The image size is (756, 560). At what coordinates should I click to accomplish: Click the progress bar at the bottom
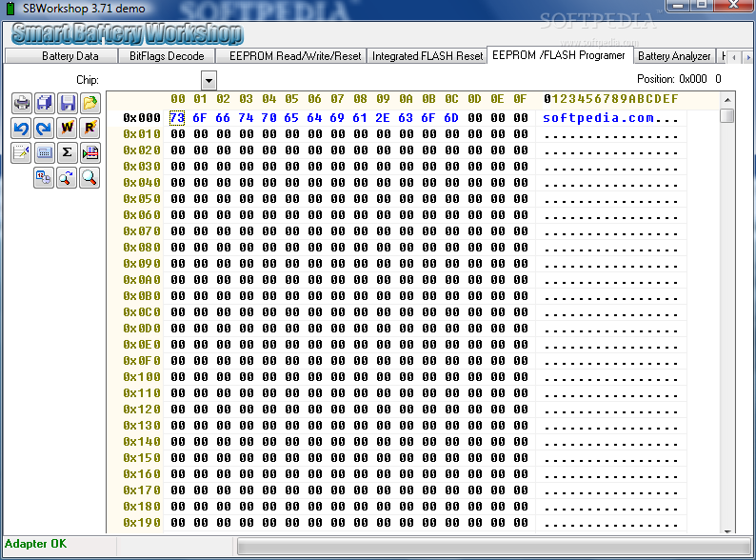[494, 547]
